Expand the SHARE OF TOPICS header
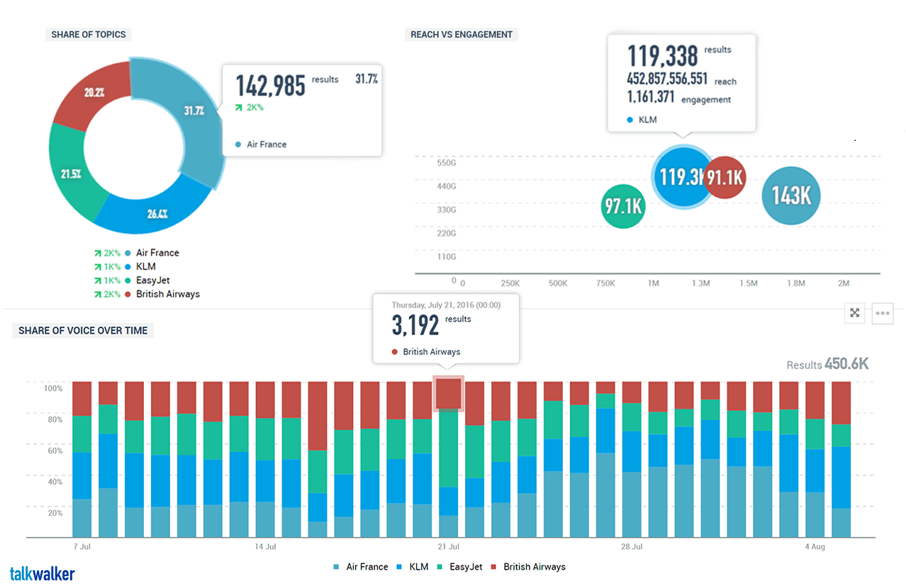The width and height of the screenshot is (906, 588). click(x=88, y=34)
